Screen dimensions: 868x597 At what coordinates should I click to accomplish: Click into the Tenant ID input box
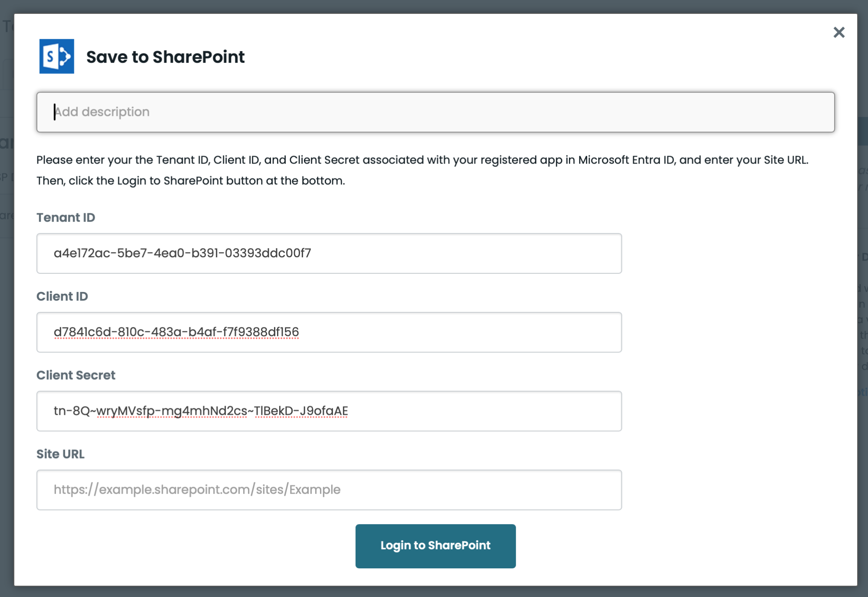[x=329, y=253]
